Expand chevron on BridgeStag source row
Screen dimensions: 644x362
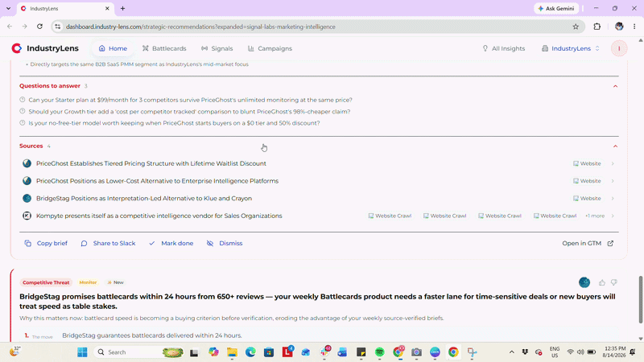coord(613,198)
